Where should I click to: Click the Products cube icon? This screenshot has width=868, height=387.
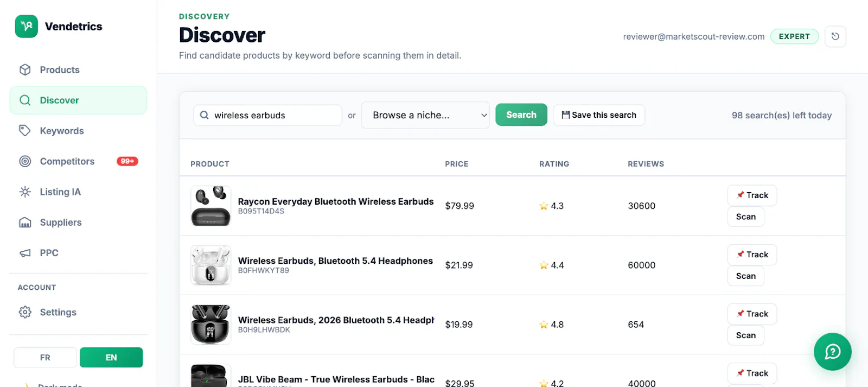coord(25,69)
